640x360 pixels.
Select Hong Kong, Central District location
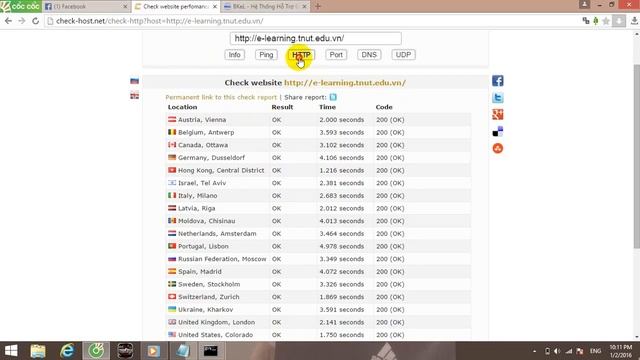(221, 170)
